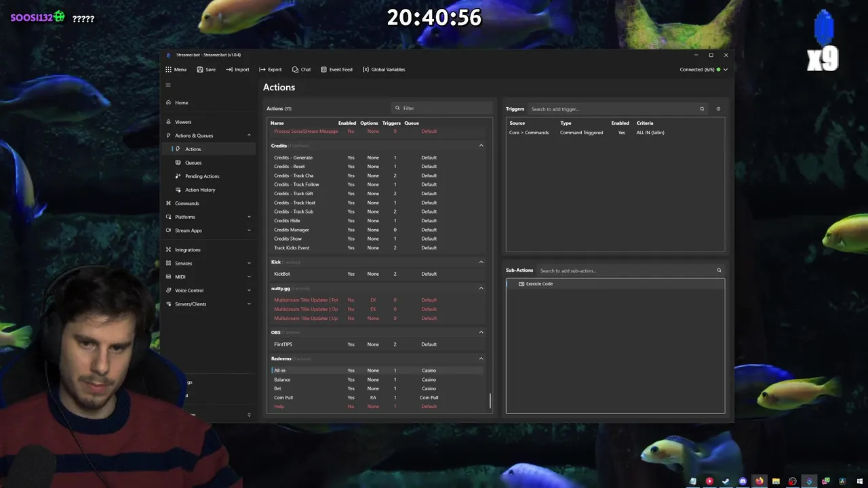Select the FlintTIPS action
The image size is (868, 488).
point(377,344)
